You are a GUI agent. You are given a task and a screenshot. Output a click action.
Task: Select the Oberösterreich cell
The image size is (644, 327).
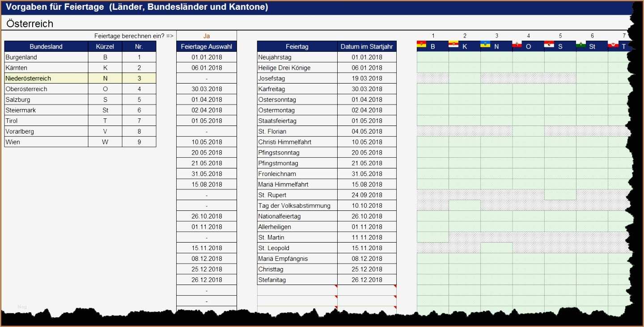[x=46, y=89]
